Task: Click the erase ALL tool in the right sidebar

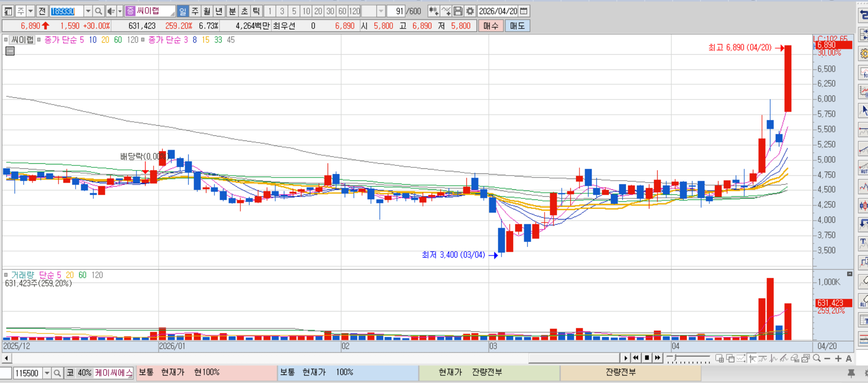Action: pos(863,300)
